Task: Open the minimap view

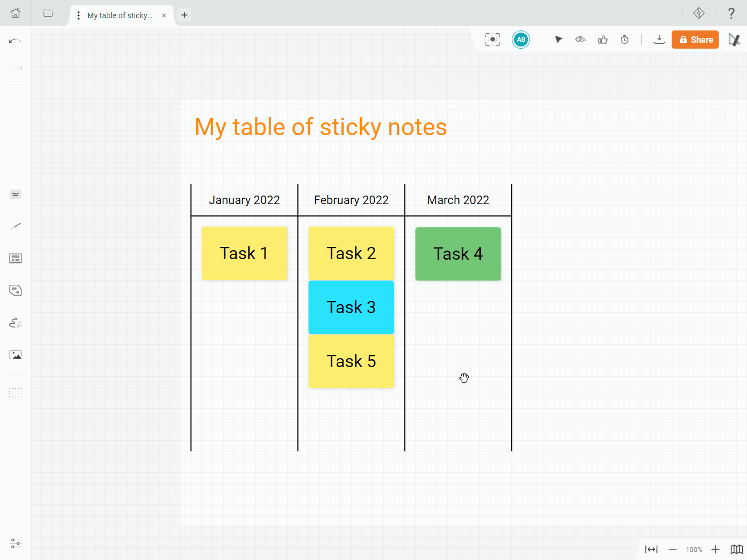Action: click(x=737, y=549)
